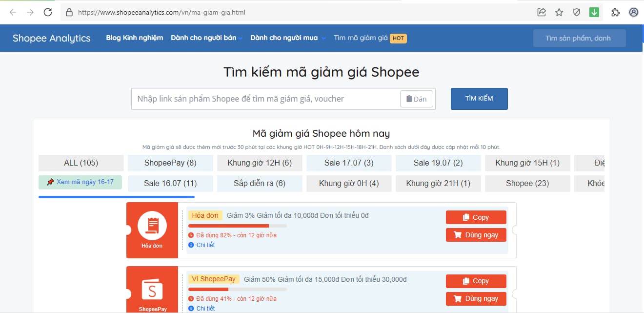Click 'Dùng ngay' for the ShopeePay voucher
This screenshot has width=644, height=314.
(476, 298)
